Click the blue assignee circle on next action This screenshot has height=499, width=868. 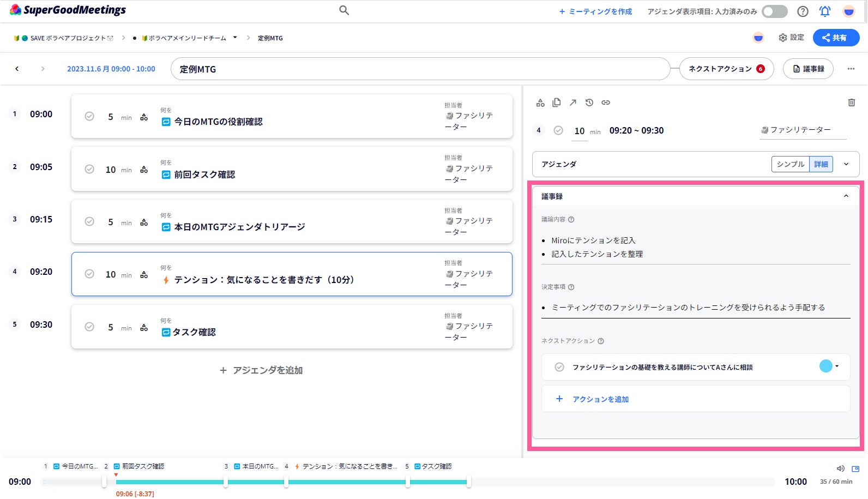(x=825, y=366)
